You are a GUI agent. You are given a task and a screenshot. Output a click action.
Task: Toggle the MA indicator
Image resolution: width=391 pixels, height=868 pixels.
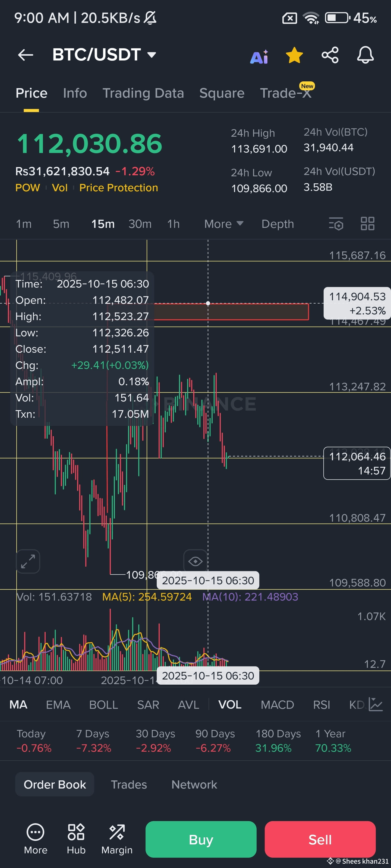click(18, 705)
